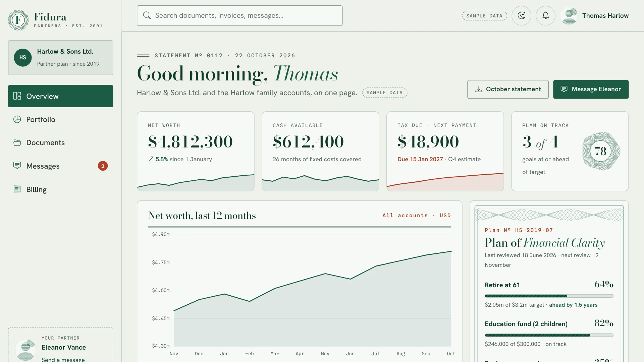The image size is (644, 362).
Task: Open the Messages section
Action: 60,166
